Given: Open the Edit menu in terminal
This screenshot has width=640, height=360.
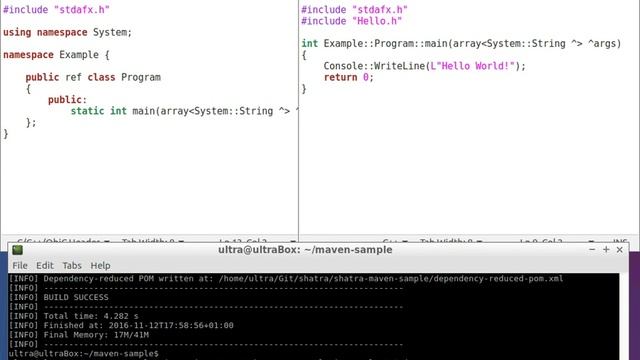Looking at the screenshot, I should (x=44, y=266).
